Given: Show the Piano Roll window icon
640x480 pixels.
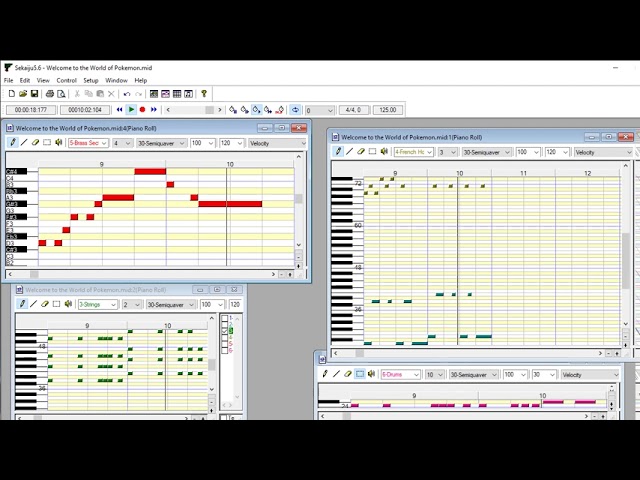Looking at the screenshot, I should (x=165, y=94).
